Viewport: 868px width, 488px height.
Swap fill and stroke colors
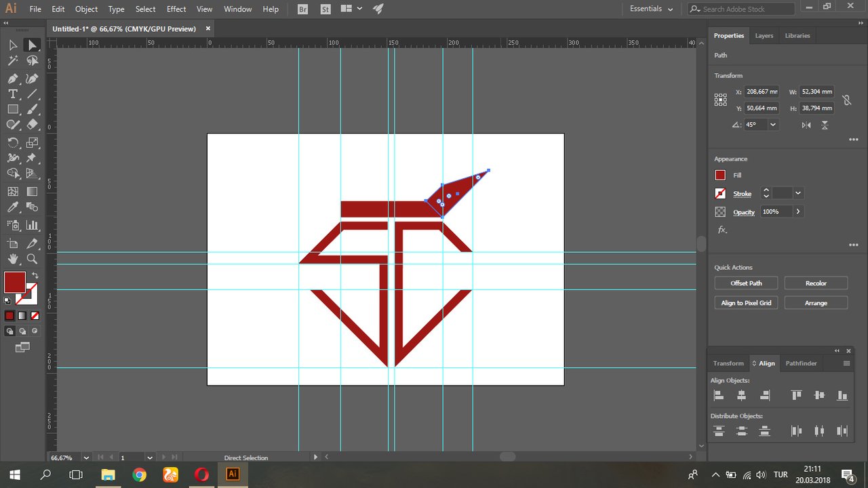tap(35, 276)
